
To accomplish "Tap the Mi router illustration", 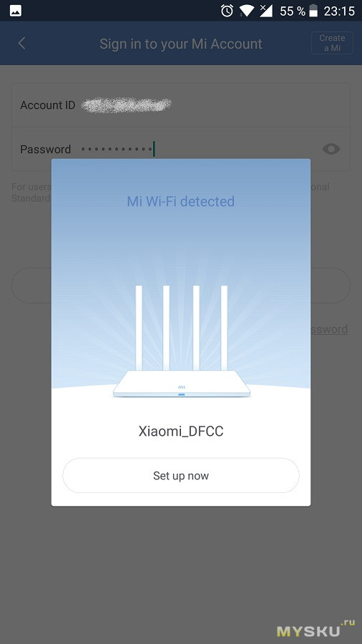I will coord(182,342).
